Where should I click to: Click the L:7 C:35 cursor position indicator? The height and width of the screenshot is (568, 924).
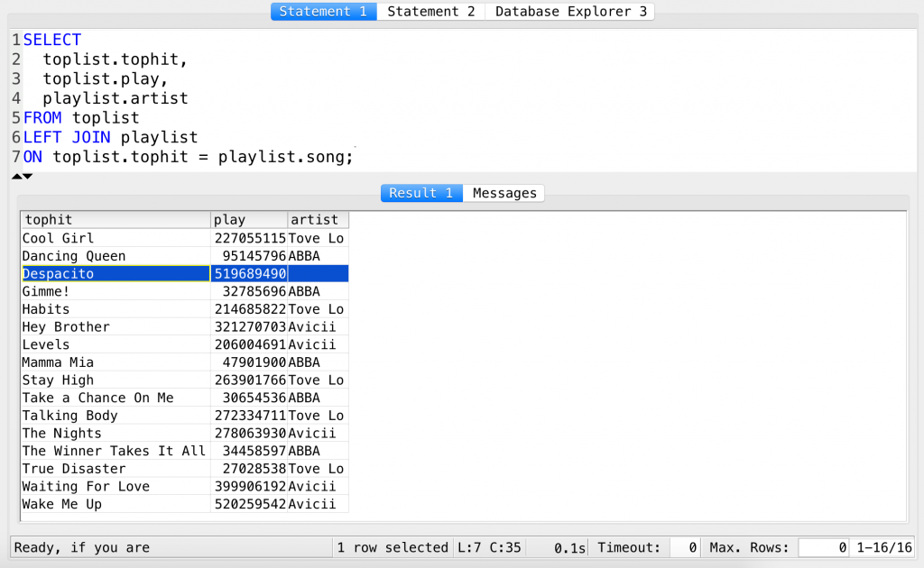pos(489,547)
